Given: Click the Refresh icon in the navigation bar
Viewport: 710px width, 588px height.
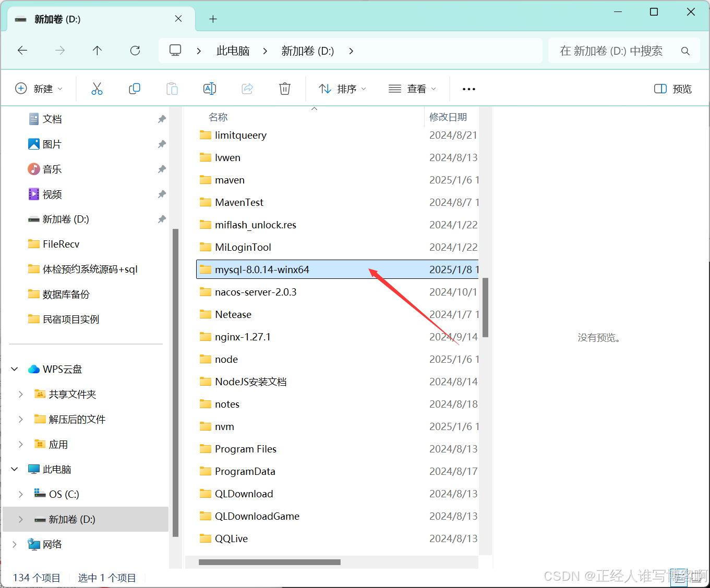Looking at the screenshot, I should point(135,50).
